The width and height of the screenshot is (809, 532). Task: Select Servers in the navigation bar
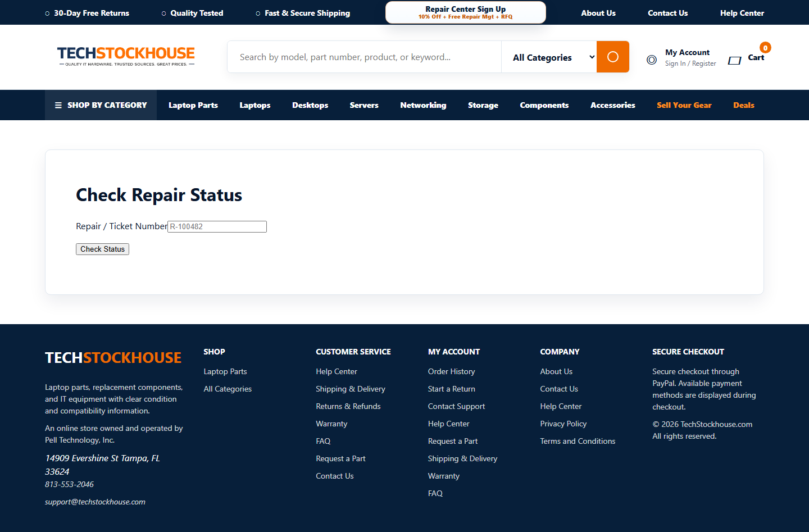[x=364, y=105]
